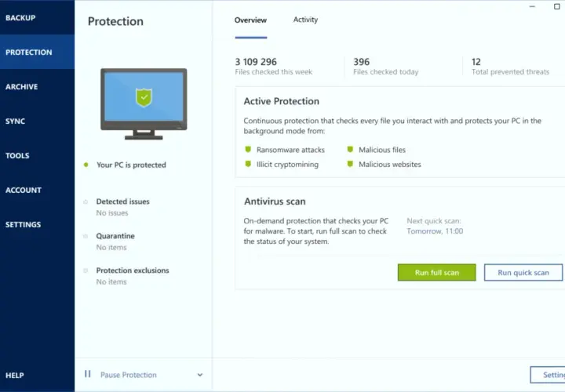Viewport: 565px width, 392px height.
Task: Click the Protection exclusions bullet icon
Action: pos(86,270)
